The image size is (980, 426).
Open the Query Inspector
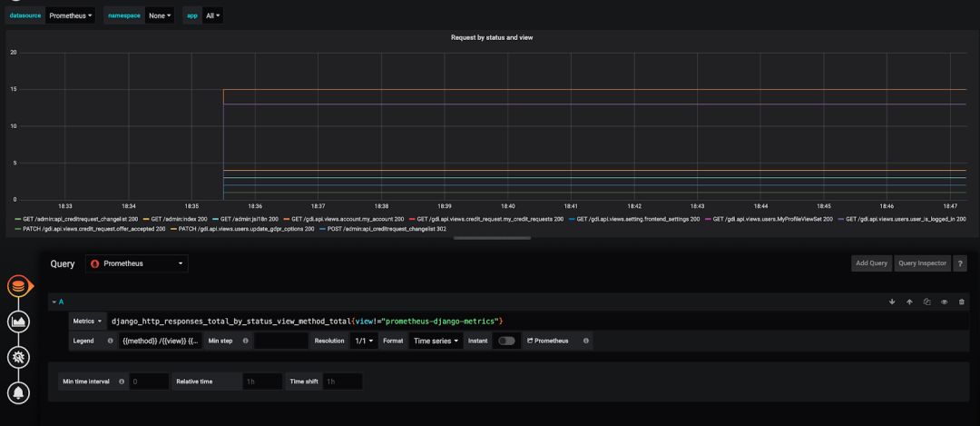click(923, 263)
